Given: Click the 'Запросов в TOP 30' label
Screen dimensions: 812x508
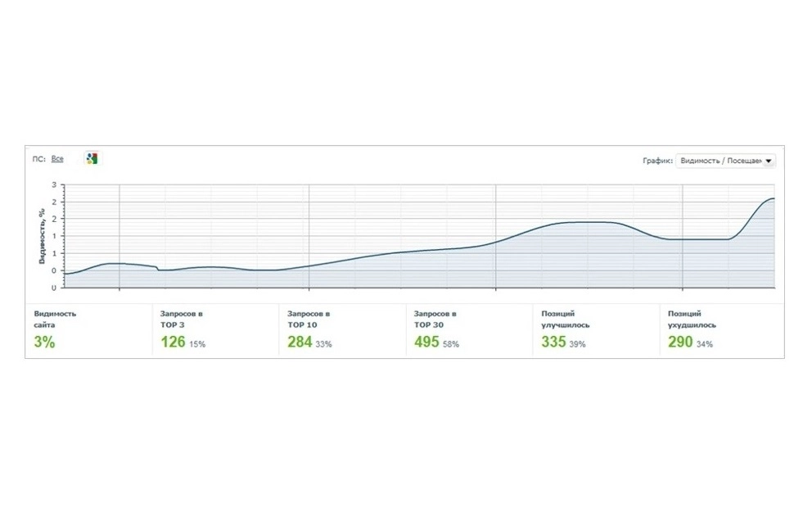Looking at the screenshot, I should pyautogui.click(x=435, y=320).
